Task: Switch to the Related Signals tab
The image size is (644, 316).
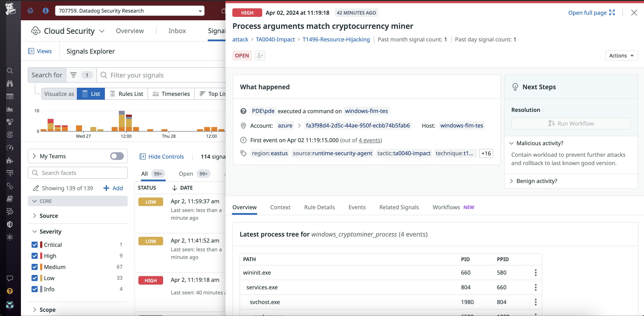Action: tap(399, 207)
